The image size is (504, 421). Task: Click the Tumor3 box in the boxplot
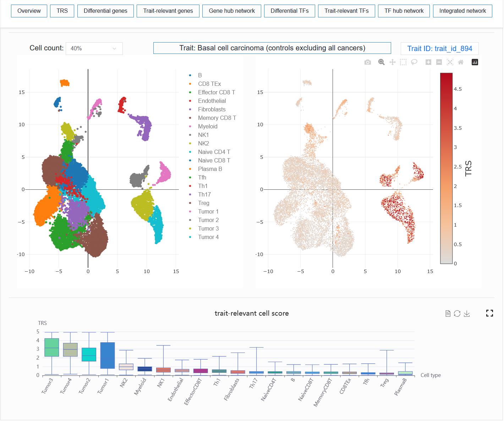click(x=52, y=347)
